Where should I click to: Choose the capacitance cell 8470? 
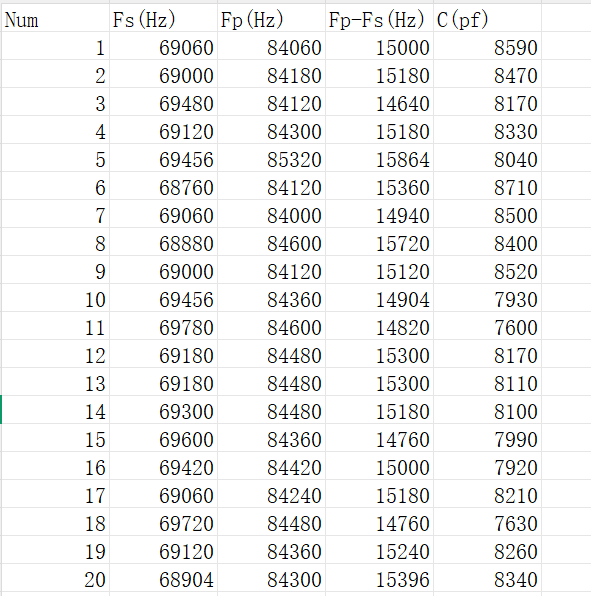487,74
